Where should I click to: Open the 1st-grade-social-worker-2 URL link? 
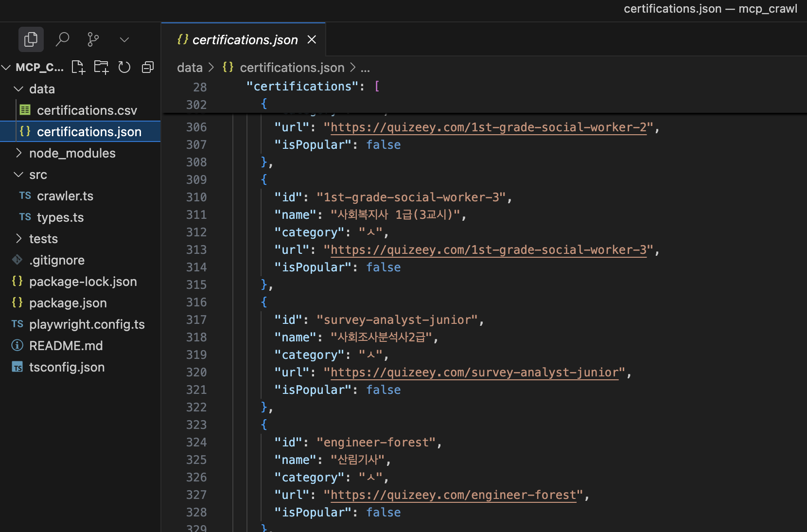[x=489, y=127]
